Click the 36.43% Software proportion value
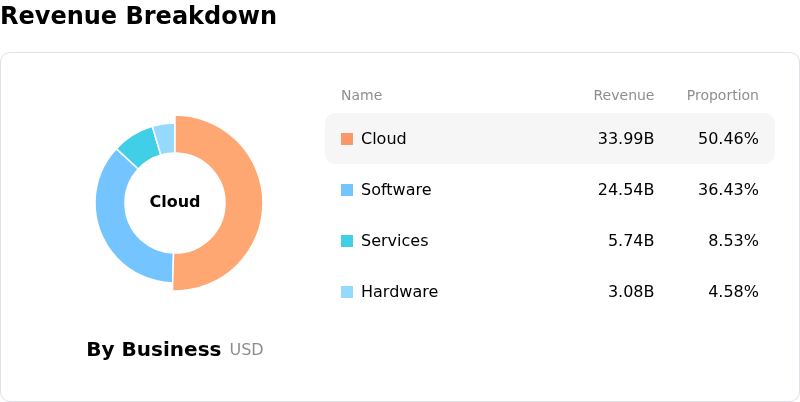The width and height of the screenshot is (800, 402). tap(728, 190)
